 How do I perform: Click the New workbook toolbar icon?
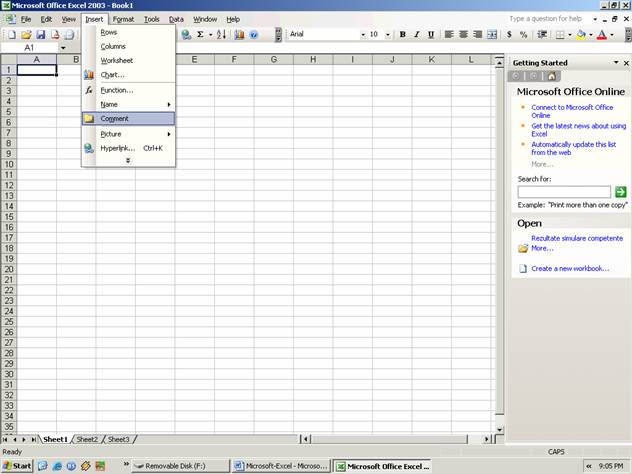(x=12, y=35)
